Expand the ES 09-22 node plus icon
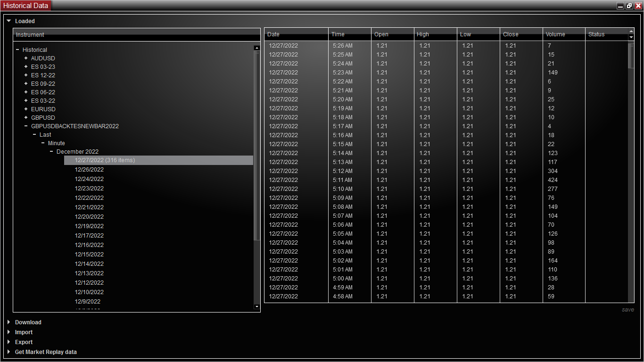 pos(26,83)
